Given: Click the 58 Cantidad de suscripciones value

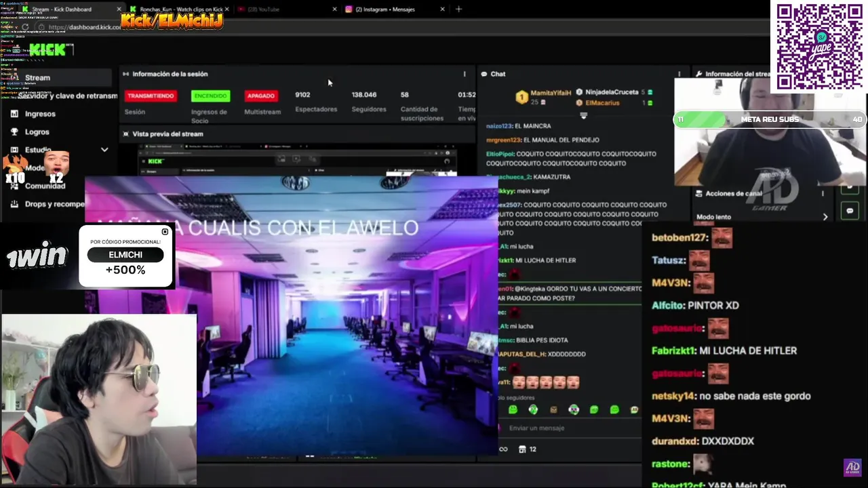Looking at the screenshot, I should (x=404, y=95).
